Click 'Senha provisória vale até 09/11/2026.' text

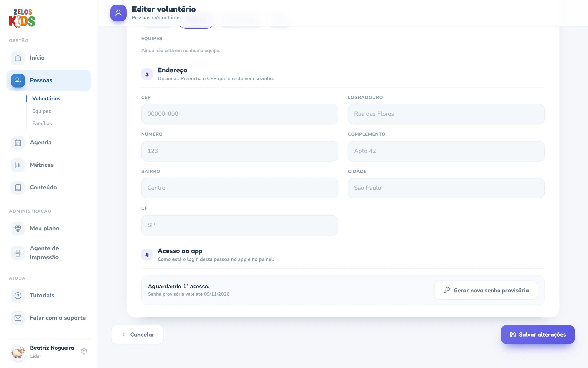(189, 294)
